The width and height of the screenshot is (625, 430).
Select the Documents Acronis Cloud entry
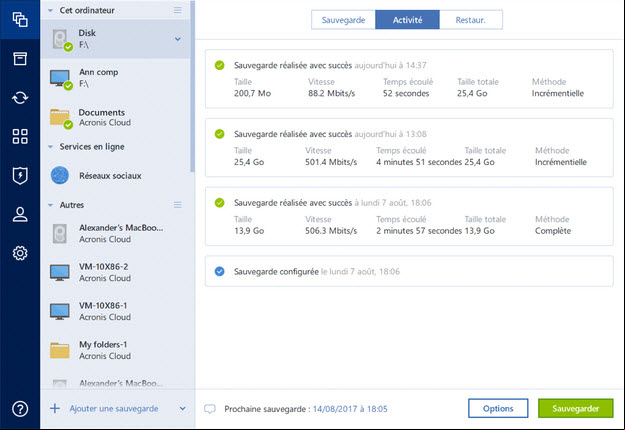point(115,118)
